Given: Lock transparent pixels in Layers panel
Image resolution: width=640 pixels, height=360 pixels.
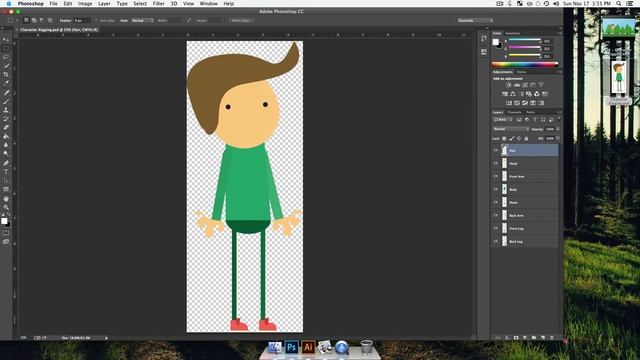Looking at the screenshot, I should pyautogui.click(x=504, y=139).
